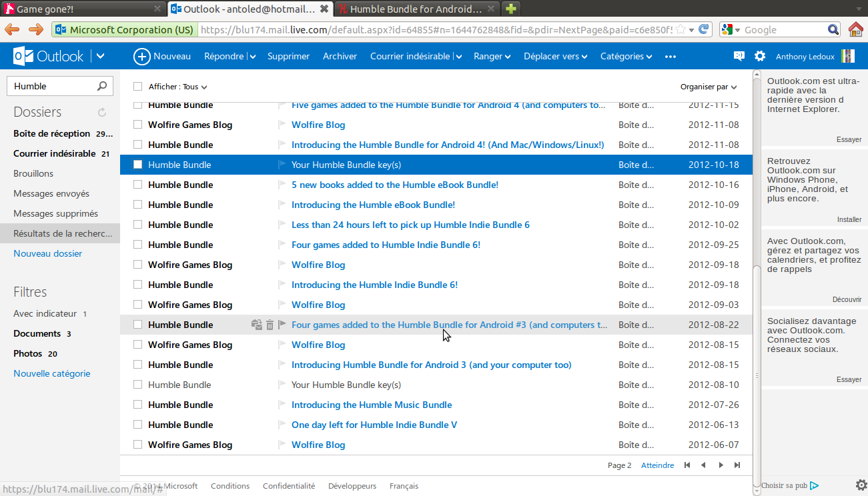Flag the Introducing Humble Indie Bundle 6 message
This screenshot has height=496, width=868.
pyautogui.click(x=282, y=285)
